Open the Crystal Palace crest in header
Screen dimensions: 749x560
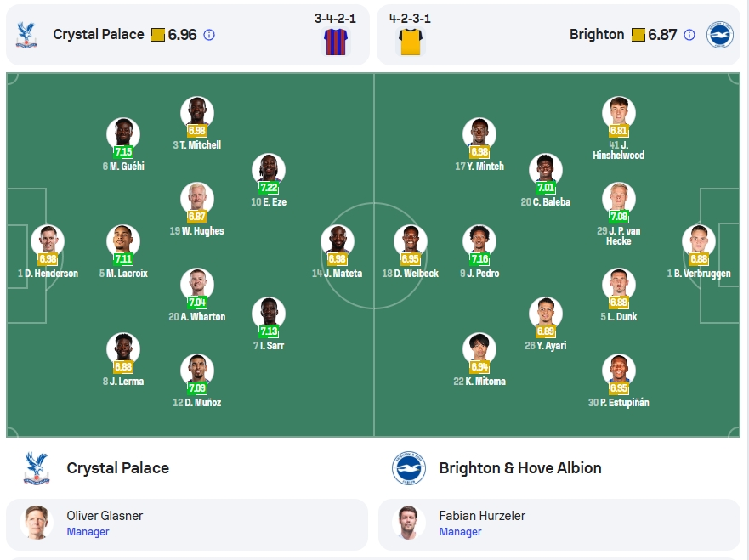[x=26, y=35]
